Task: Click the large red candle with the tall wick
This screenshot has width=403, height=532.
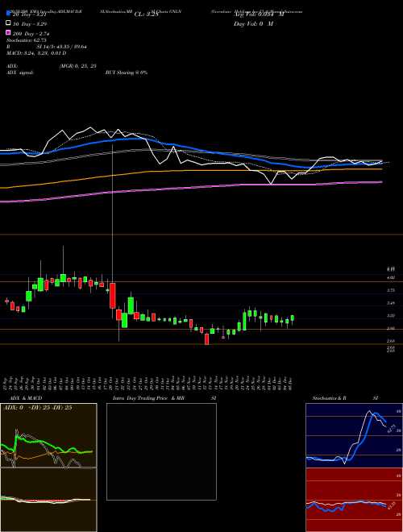Action: coord(113,296)
